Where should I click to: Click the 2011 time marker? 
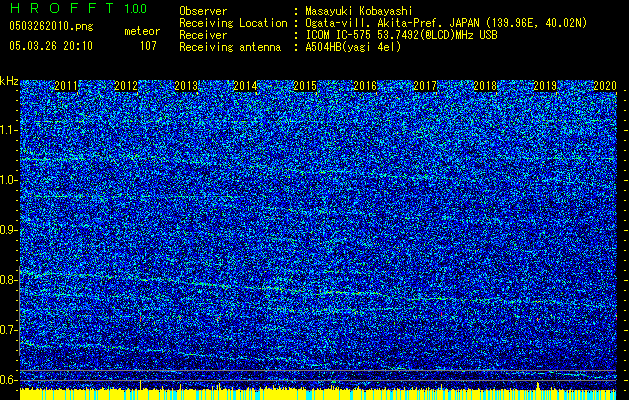click(x=66, y=86)
